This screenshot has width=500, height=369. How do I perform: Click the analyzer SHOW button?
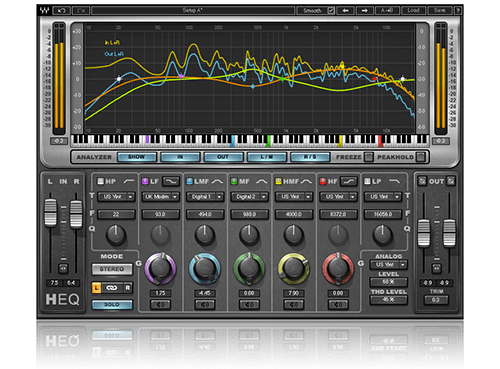[137, 157]
